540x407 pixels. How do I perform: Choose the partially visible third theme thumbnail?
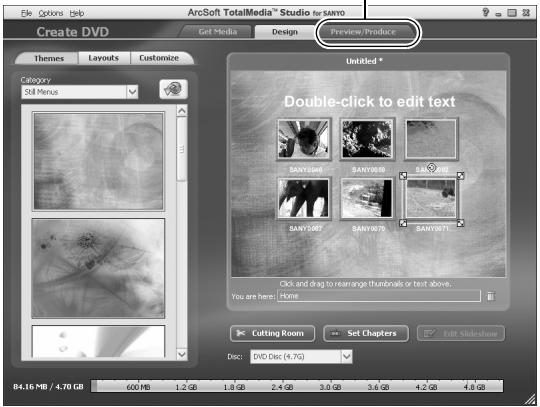pos(98,341)
